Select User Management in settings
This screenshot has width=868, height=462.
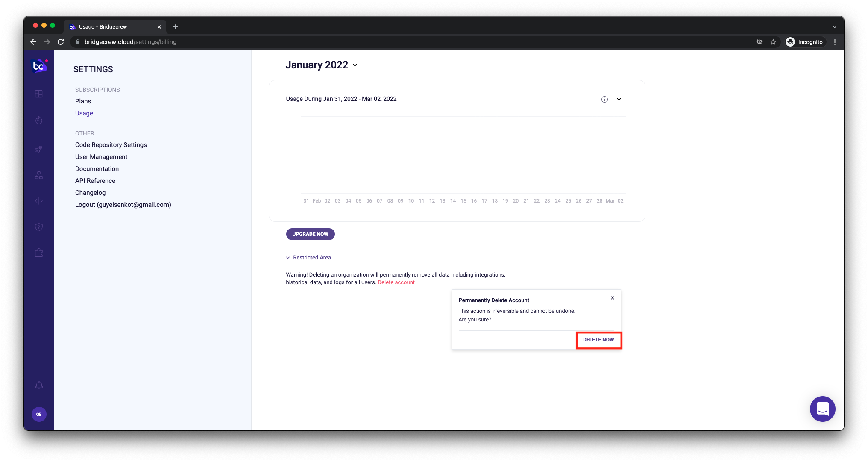[101, 157]
